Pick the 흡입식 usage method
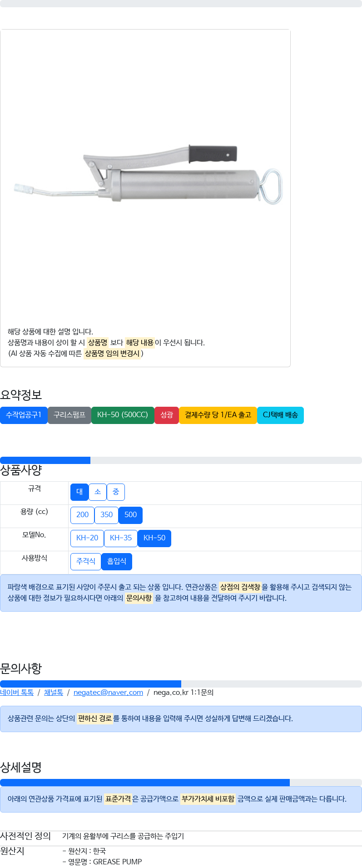The image size is (362, 868). (117, 562)
